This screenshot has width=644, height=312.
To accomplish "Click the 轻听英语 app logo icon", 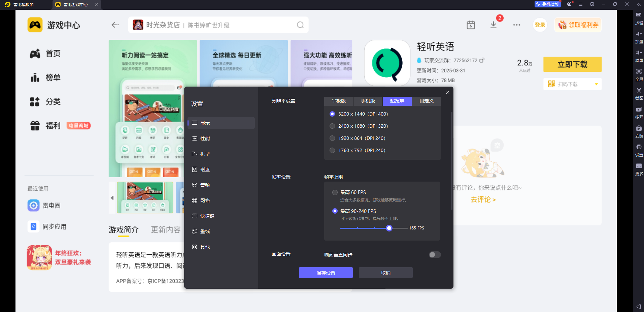I will click(x=387, y=63).
